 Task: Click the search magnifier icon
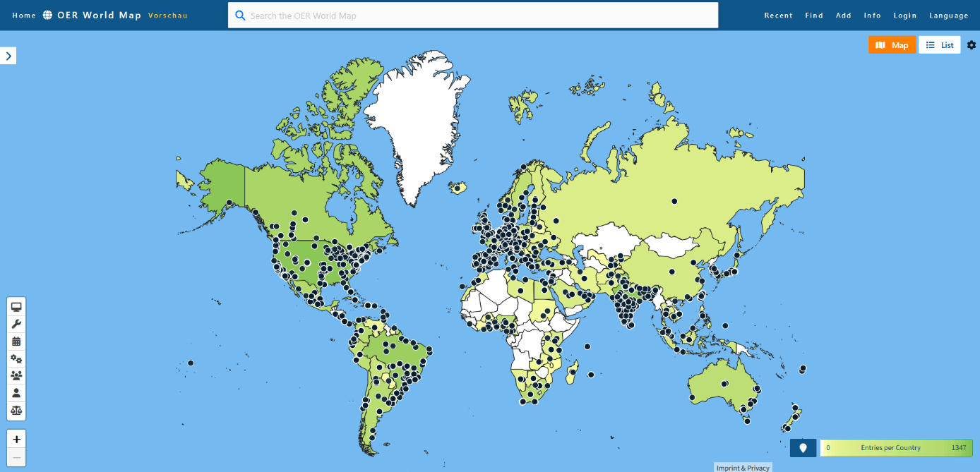239,15
